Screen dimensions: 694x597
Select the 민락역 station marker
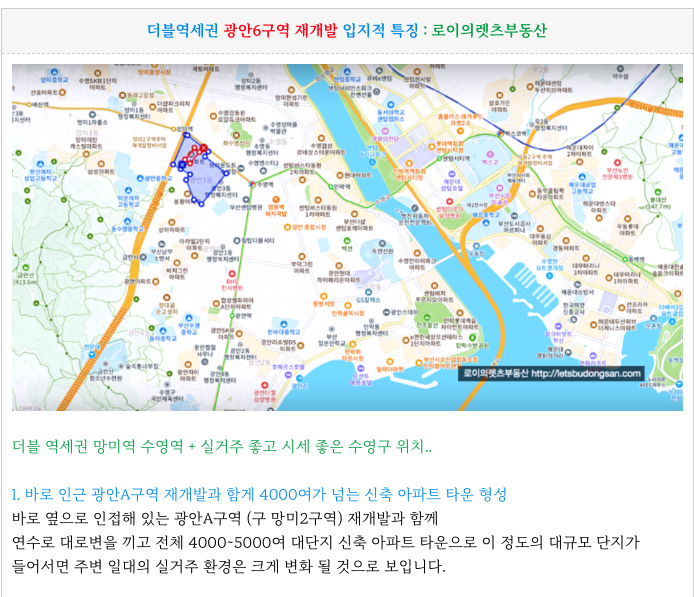(x=330, y=187)
